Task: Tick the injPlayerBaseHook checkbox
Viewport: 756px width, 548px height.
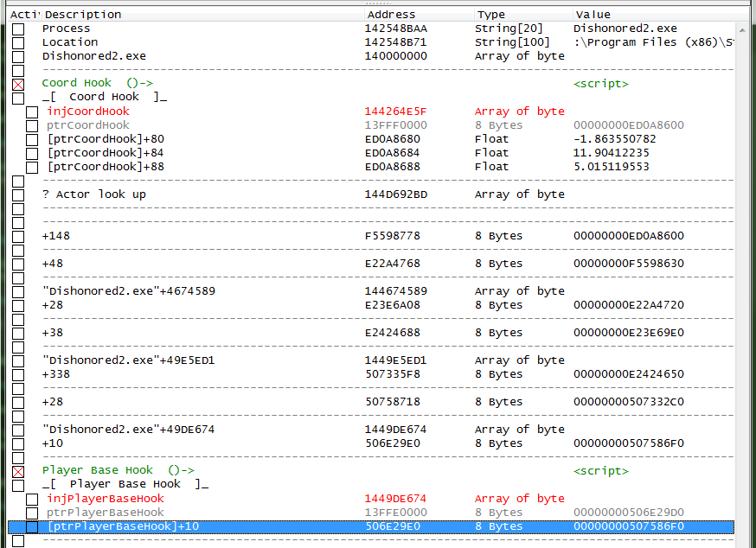Action: 32,500
